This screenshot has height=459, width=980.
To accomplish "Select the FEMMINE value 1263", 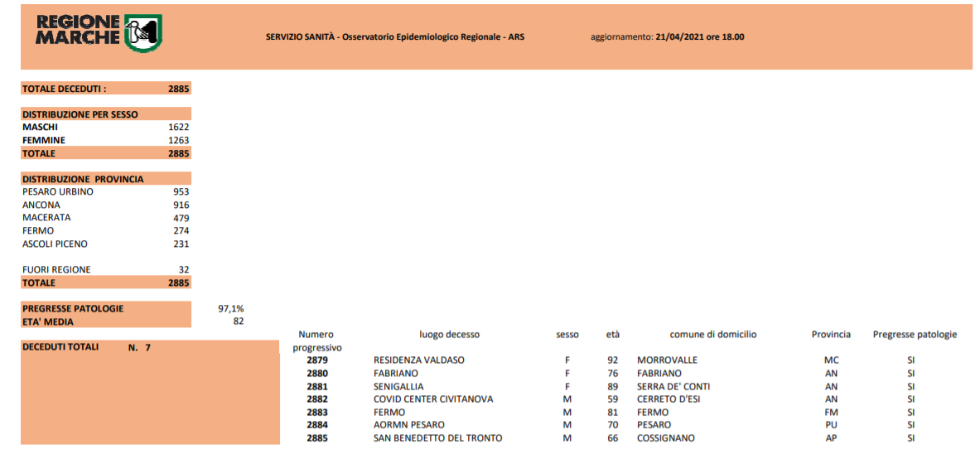I will coord(179,140).
